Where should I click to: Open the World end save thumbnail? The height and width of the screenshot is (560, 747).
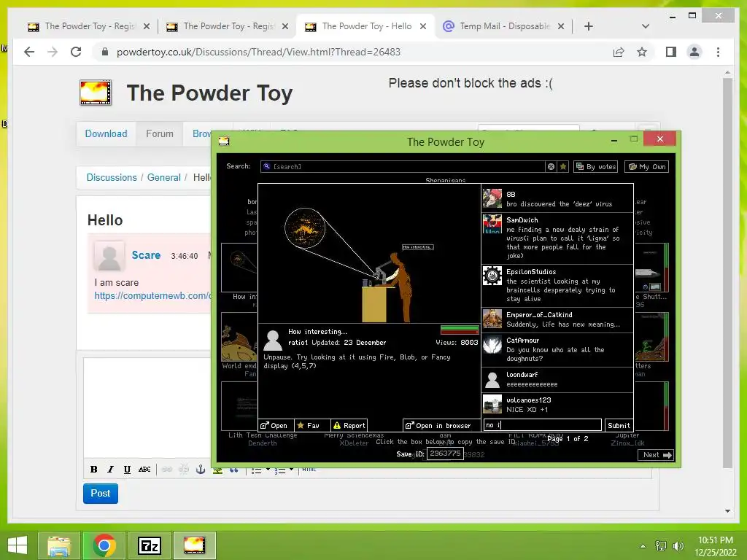tap(239, 337)
